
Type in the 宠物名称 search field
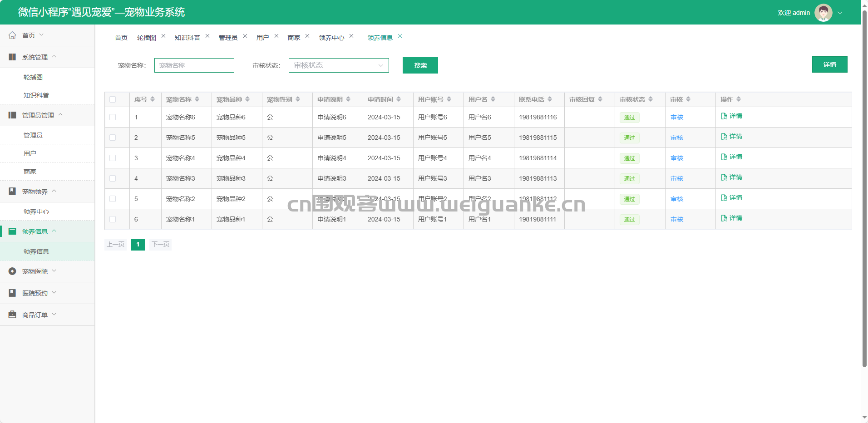(x=194, y=65)
